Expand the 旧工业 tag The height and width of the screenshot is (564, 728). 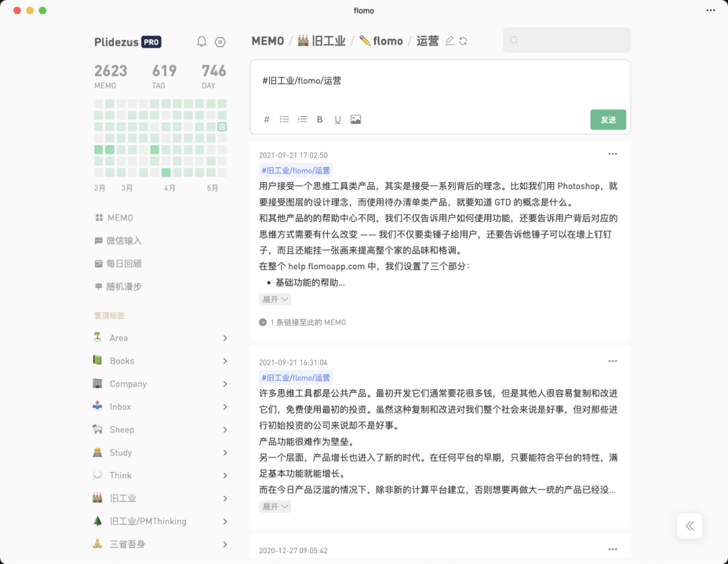[x=225, y=499]
